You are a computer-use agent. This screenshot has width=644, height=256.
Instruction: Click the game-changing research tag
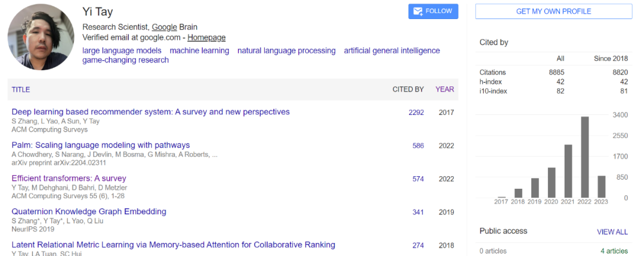pos(125,60)
